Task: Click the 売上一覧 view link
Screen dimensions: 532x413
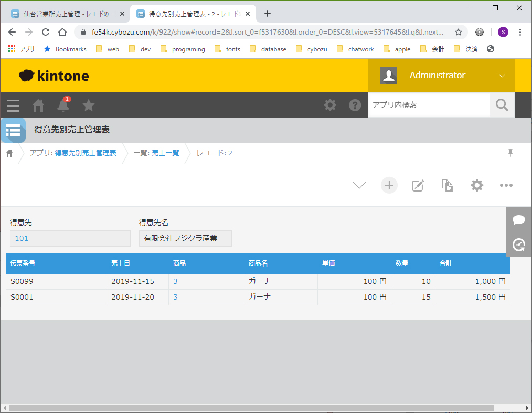Action: coord(165,153)
